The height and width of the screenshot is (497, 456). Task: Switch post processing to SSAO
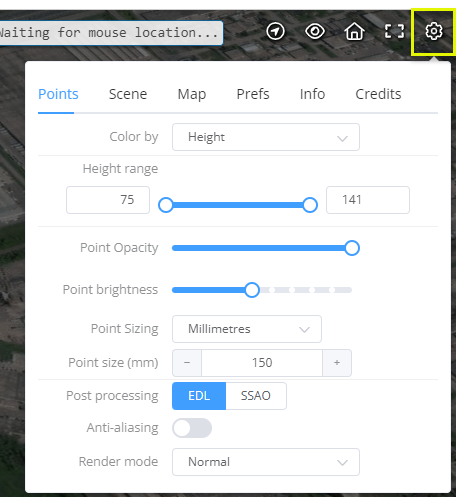[256, 396]
